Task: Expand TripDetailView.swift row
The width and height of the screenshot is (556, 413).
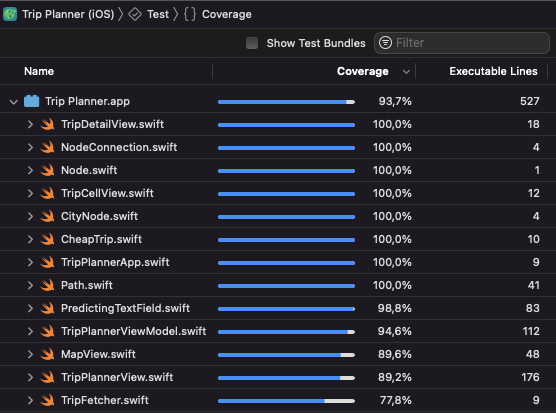Action: (x=30, y=124)
